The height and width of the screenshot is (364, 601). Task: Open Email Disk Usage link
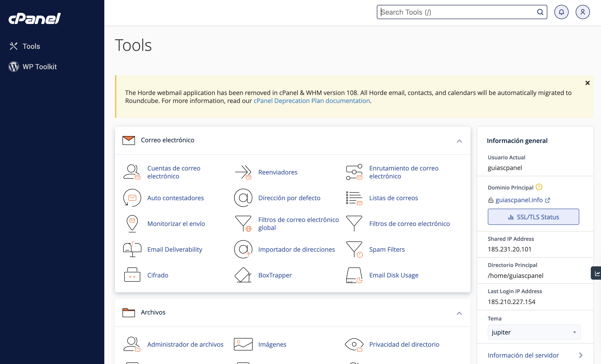tap(394, 275)
